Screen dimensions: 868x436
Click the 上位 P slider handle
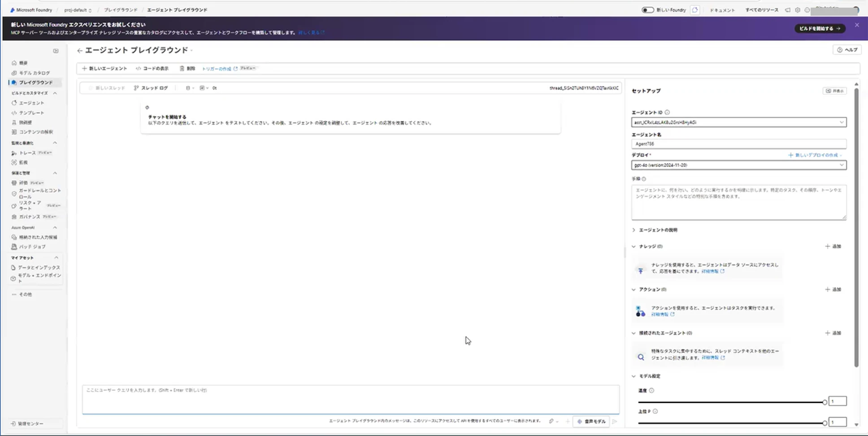825,423
